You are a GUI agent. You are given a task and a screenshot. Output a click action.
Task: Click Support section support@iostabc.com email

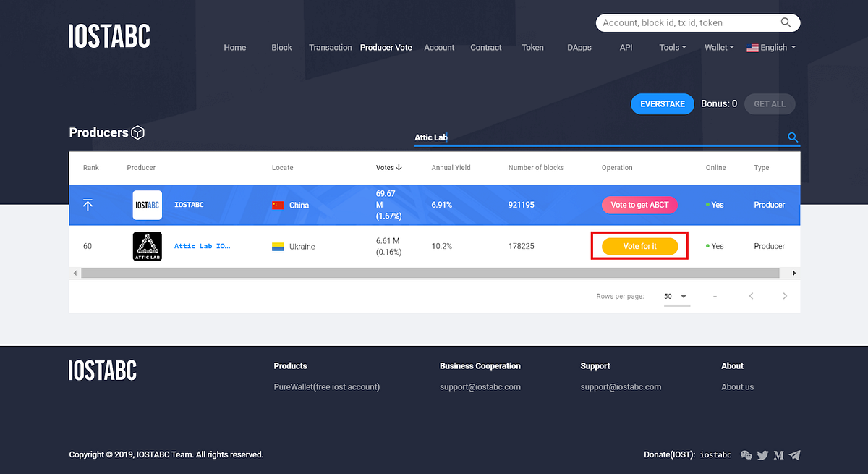621,386
